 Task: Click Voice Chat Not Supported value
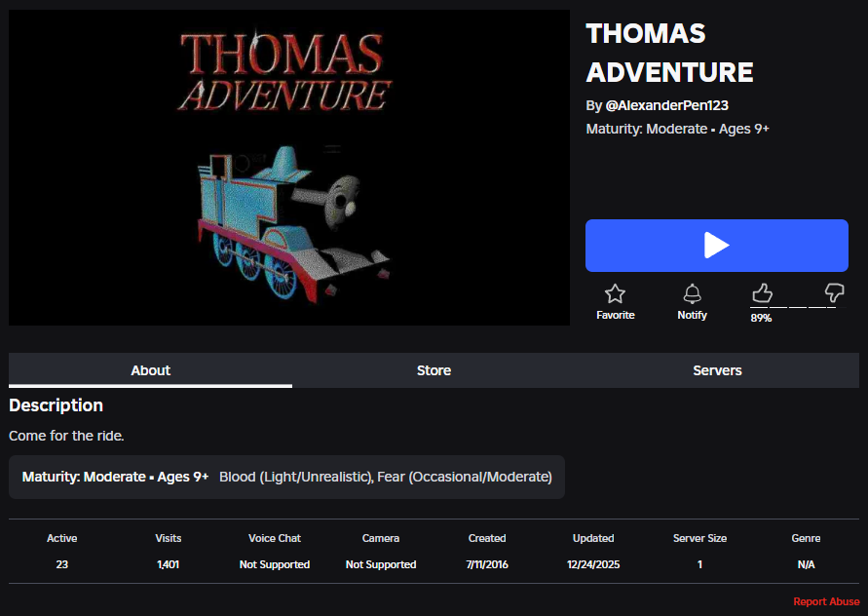(275, 564)
